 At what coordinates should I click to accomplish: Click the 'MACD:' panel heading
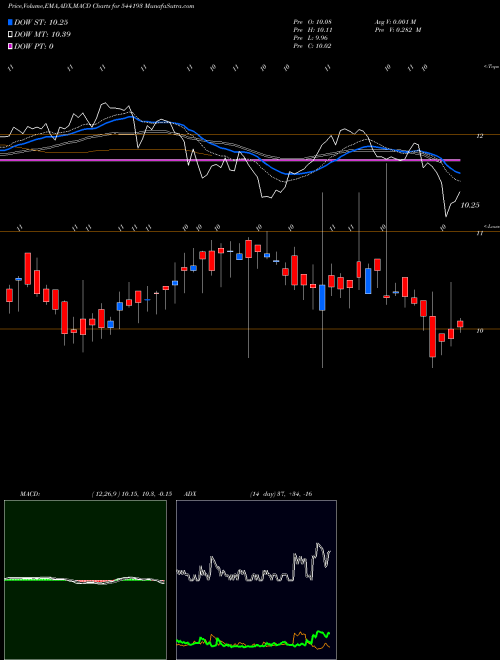29,494
